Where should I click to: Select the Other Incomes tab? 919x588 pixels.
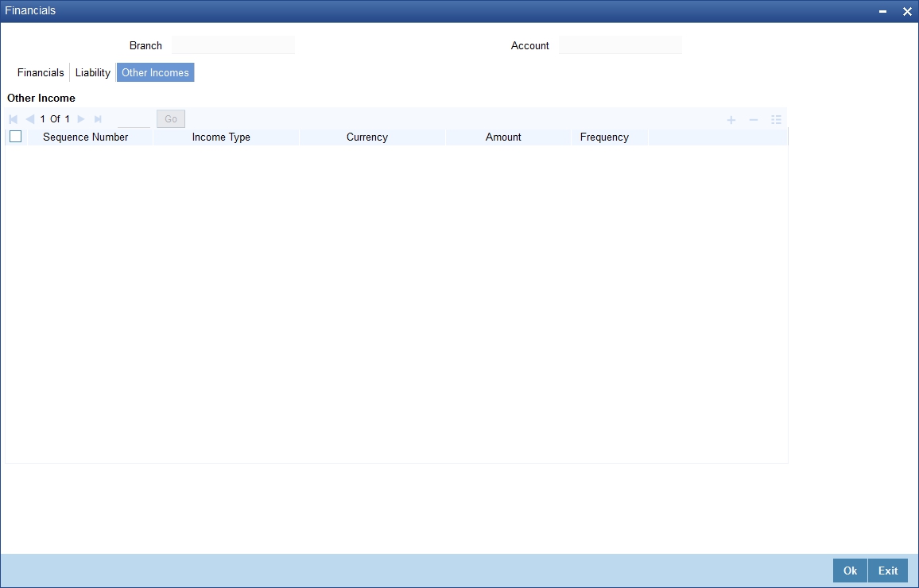click(155, 72)
